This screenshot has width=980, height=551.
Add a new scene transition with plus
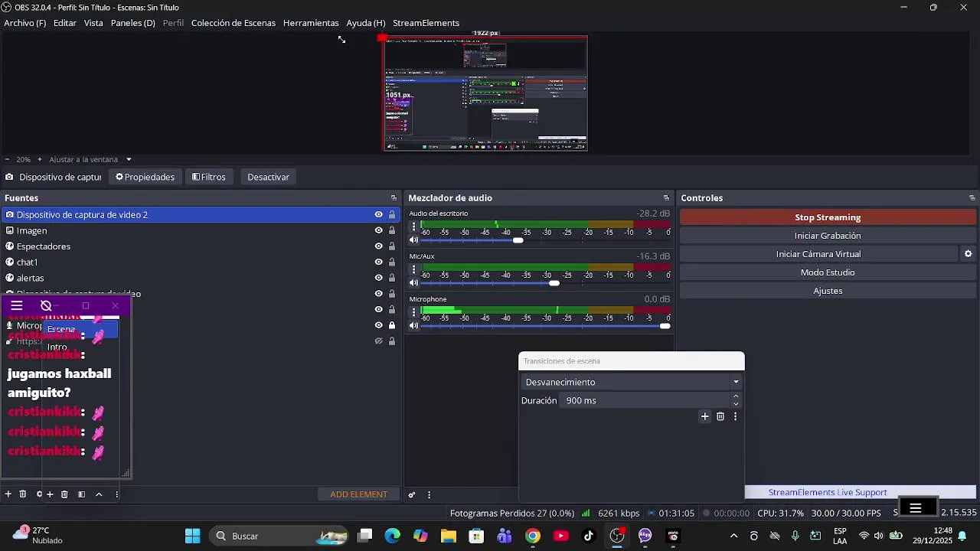pos(705,416)
